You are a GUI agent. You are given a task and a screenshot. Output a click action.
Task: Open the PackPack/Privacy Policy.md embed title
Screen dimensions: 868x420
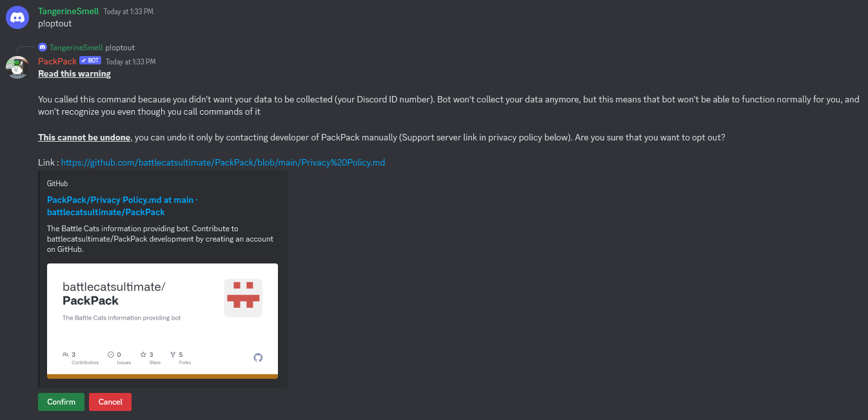coord(122,206)
